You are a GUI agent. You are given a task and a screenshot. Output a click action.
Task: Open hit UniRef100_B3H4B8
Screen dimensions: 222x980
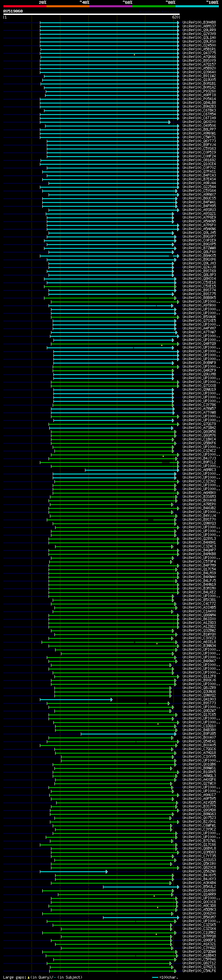[x=199, y=23]
